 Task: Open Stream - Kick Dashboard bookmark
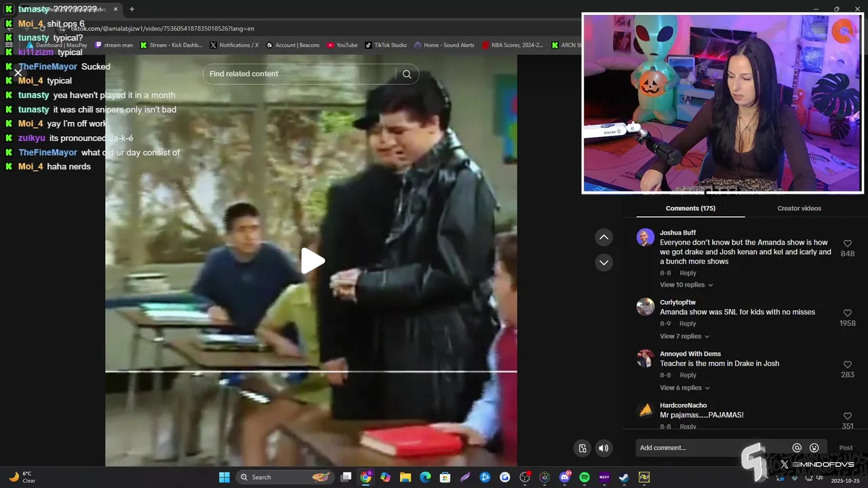[x=171, y=45]
